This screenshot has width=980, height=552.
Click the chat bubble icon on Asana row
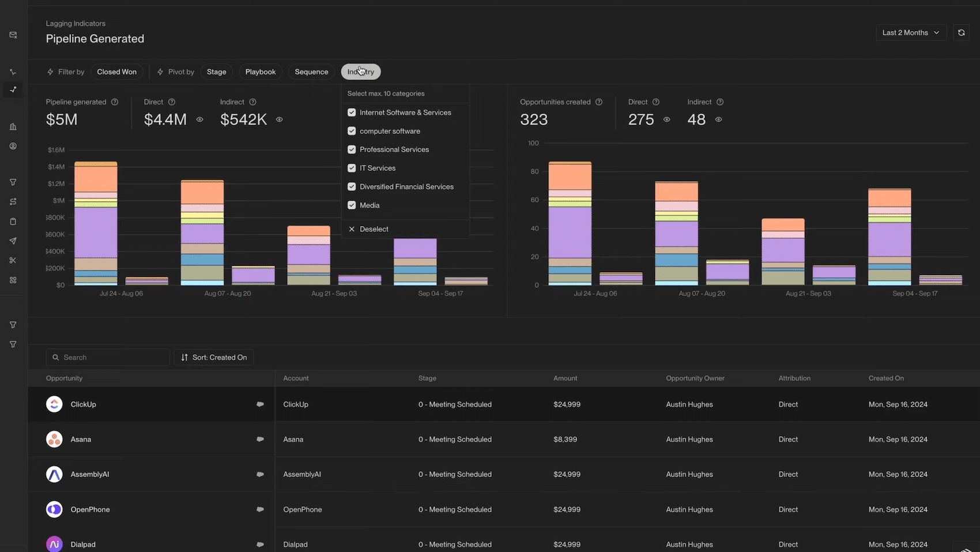click(260, 440)
